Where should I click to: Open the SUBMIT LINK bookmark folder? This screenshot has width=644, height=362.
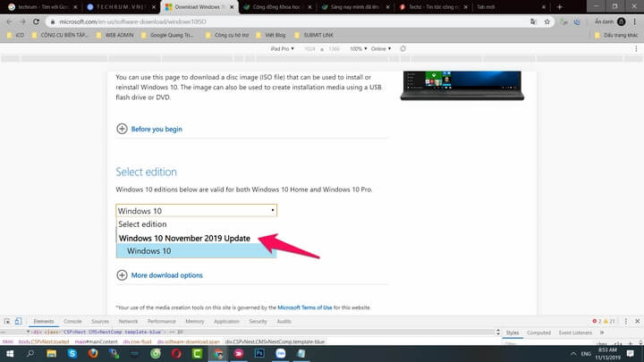(314, 35)
